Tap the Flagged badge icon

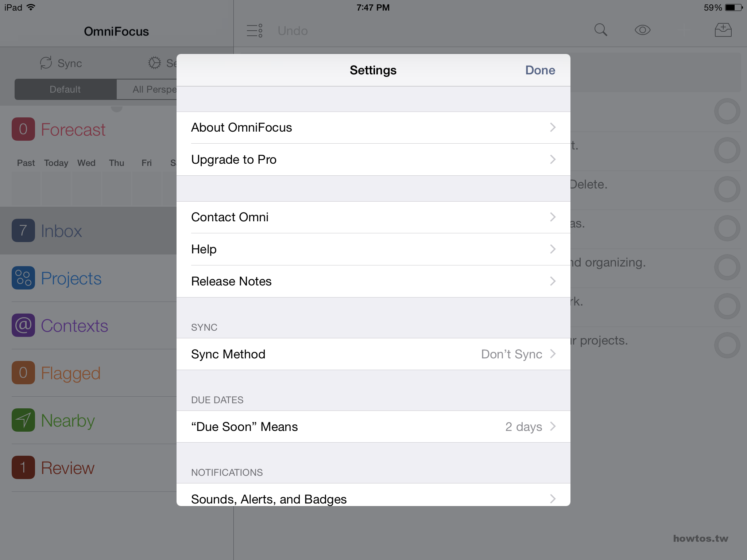point(23,373)
